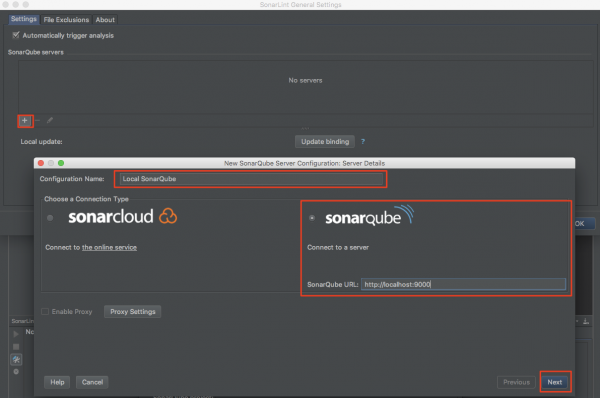Click into the SonarQube URL field
Screen dimensions: 600x398
click(x=463, y=284)
